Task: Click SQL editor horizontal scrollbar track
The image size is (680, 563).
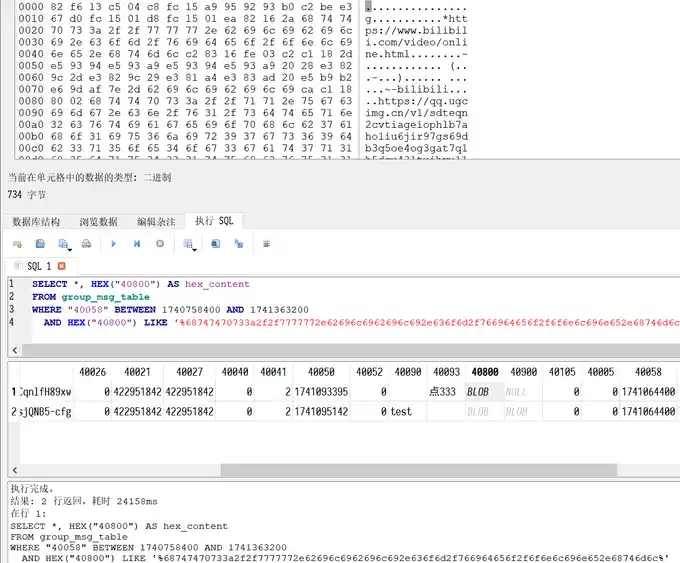Action: 351,350
